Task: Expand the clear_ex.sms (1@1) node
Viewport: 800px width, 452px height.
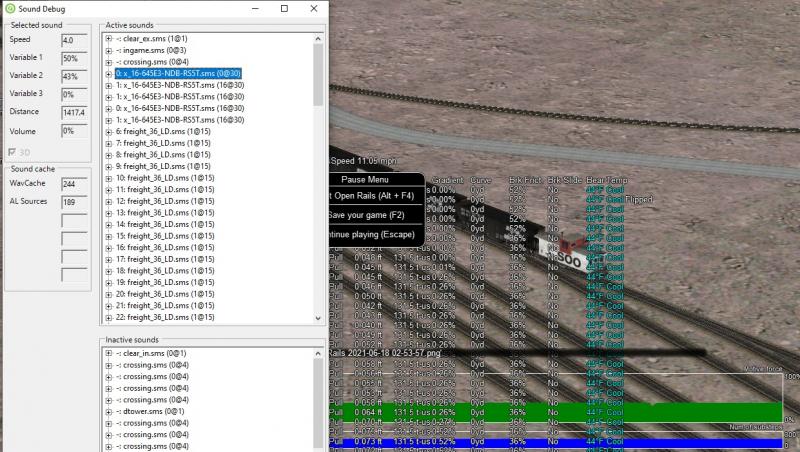Action: (109, 39)
